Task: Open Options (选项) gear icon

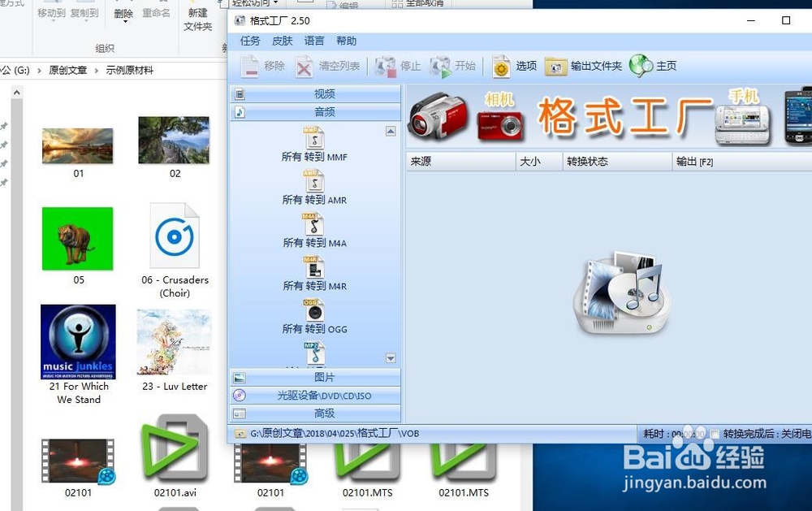Action: click(501, 67)
